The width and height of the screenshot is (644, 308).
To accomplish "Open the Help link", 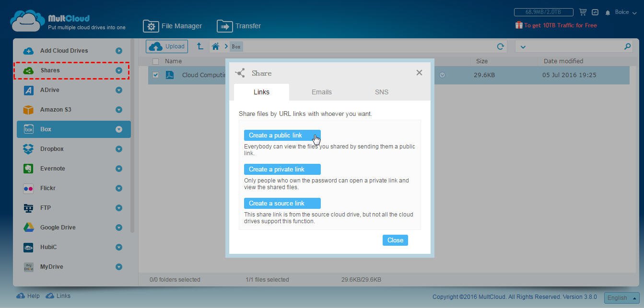I will pyautogui.click(x=28, y=296).
